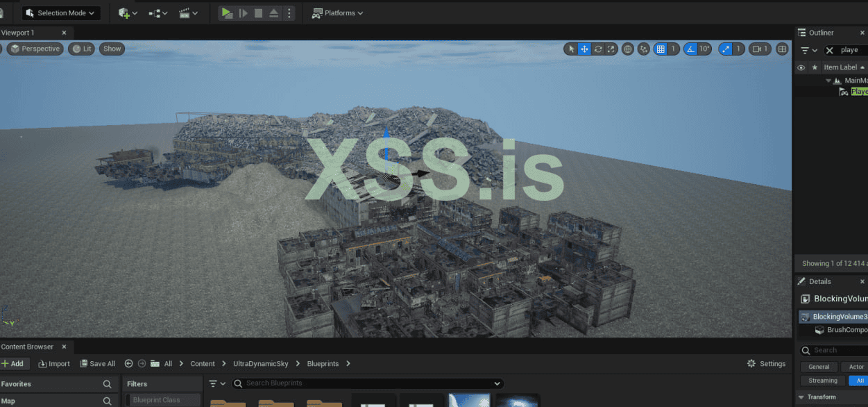
Task: Toggle Outliner visibility eye column
Action: [x=801, y=67]
